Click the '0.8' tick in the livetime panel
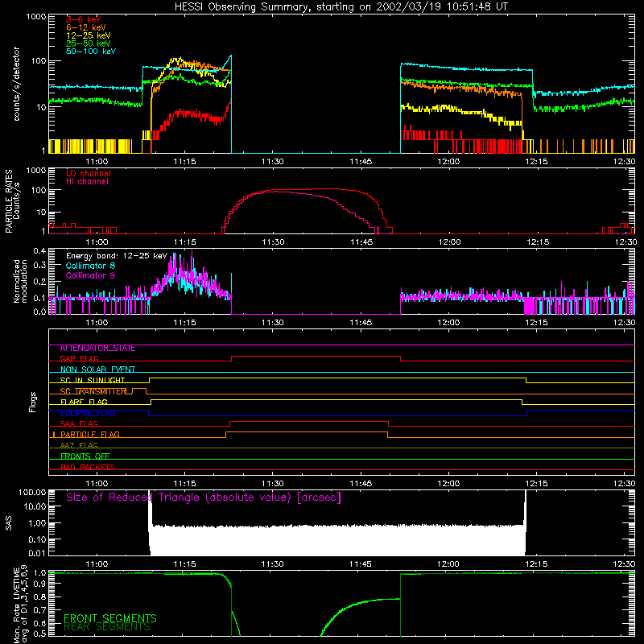 point(39,597)
